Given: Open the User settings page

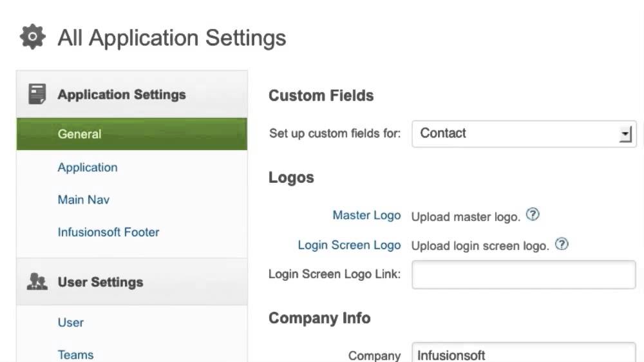Looking at the screenshot, I should (x=71, y=323).
